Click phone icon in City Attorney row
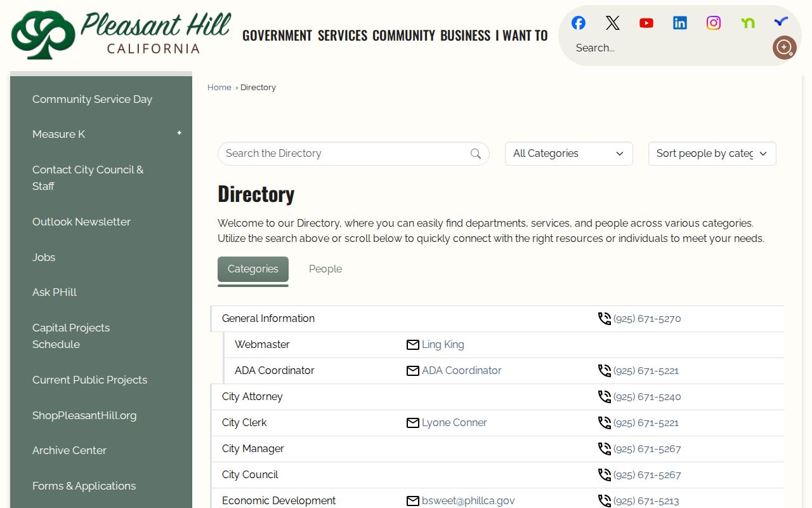Viewport: 812px width, 508px height. pyautogui.click(x=605, y=397)
